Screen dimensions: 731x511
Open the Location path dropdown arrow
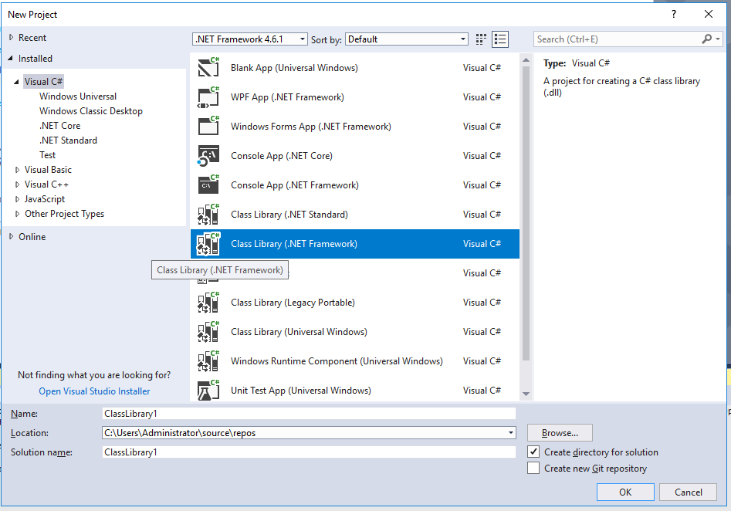pos(510,433)
